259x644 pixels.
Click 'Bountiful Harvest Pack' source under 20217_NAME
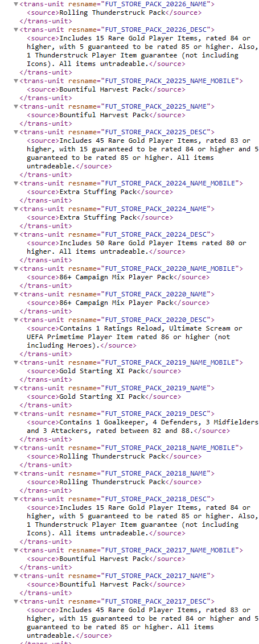coord(104,584)
